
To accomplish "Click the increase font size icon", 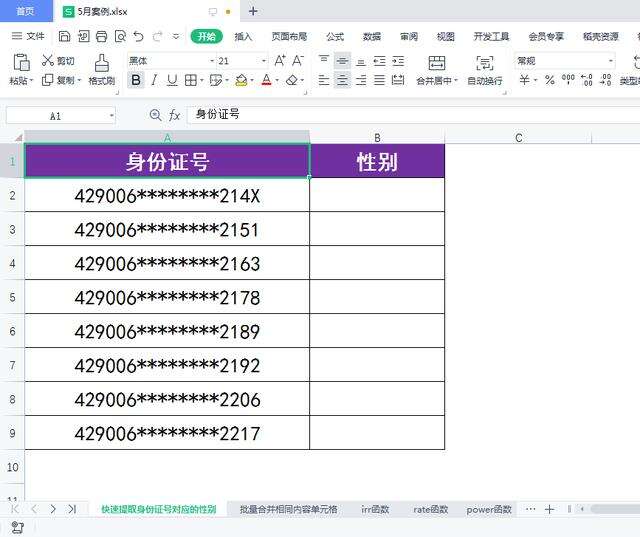I will tap(280, 61).
